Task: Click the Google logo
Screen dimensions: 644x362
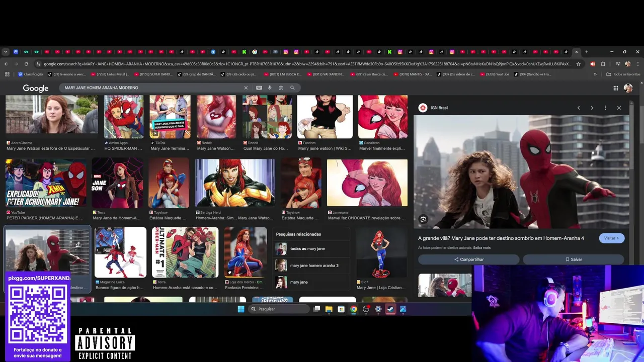Action: [36, 88]
